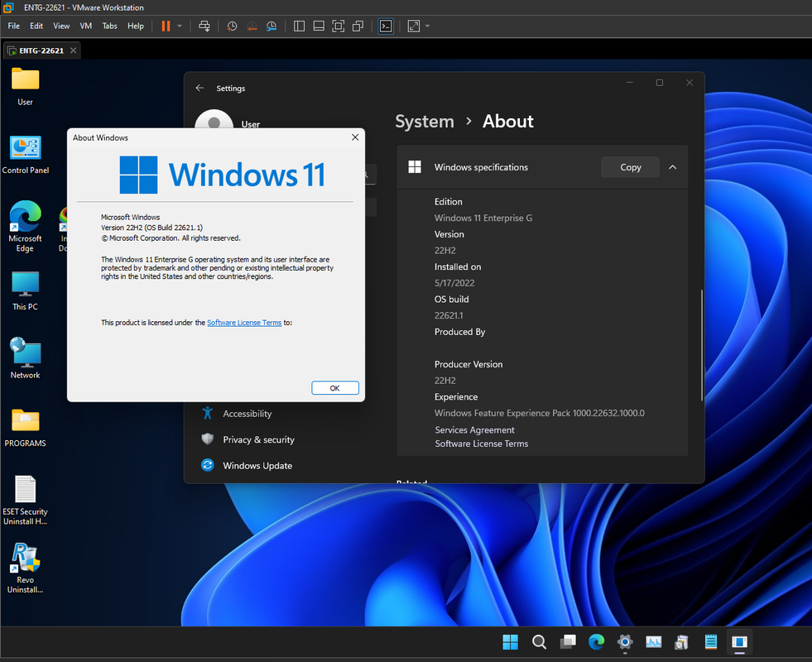Open Task View on the taskbar

click(x=568, y=642)
